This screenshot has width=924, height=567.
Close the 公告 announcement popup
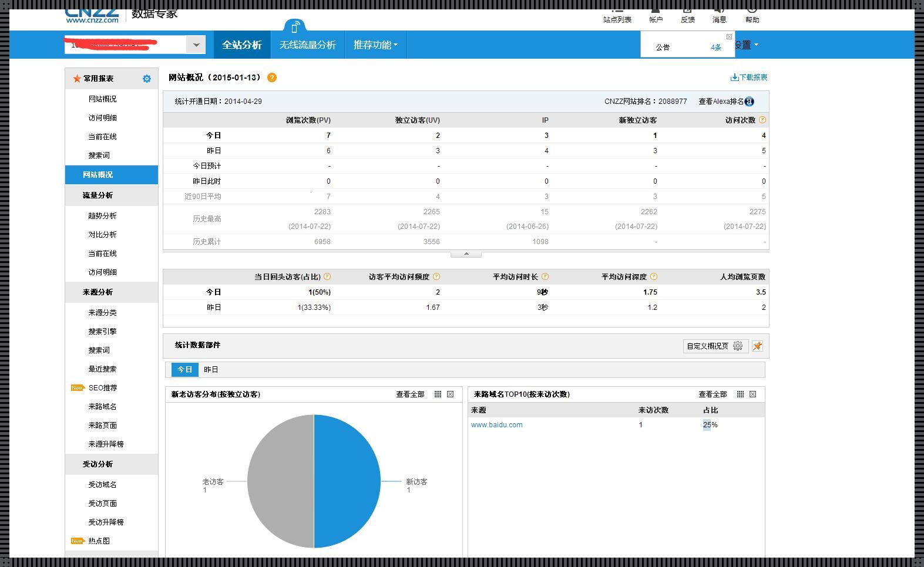(x=729, y=36)
